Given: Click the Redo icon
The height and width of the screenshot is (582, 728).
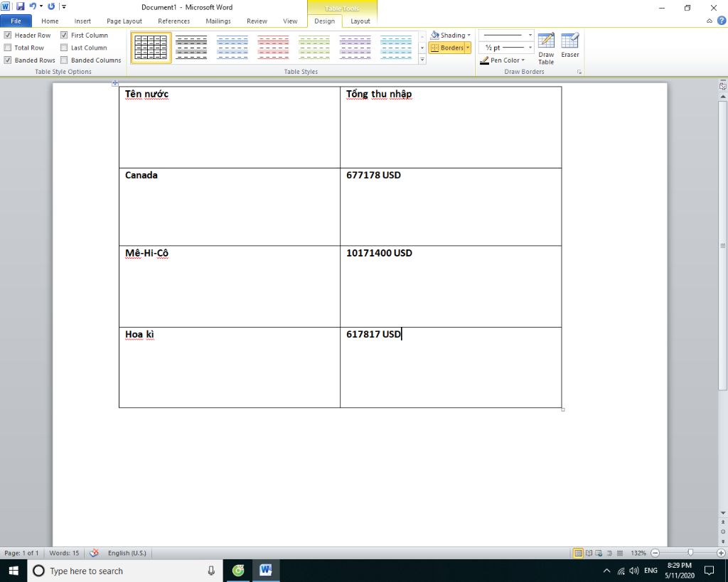Looking at the screenshot, I should tap(51, 6).
